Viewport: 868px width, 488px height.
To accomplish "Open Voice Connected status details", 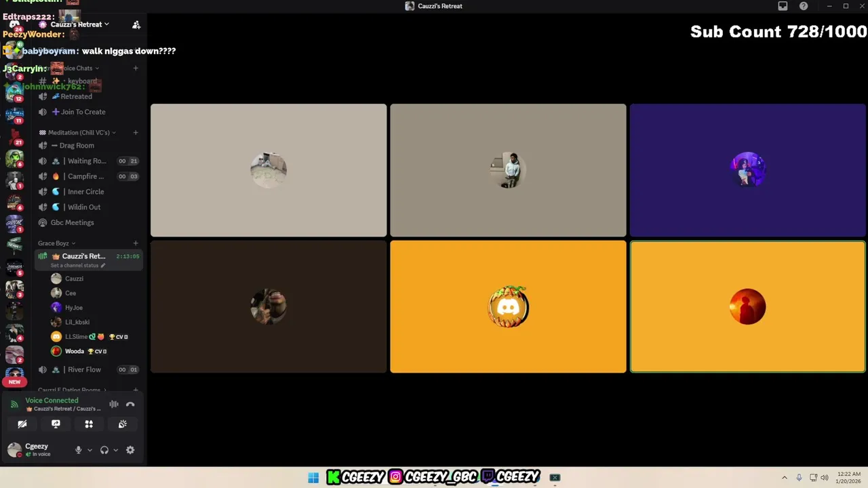I will [x=52, y=401].
